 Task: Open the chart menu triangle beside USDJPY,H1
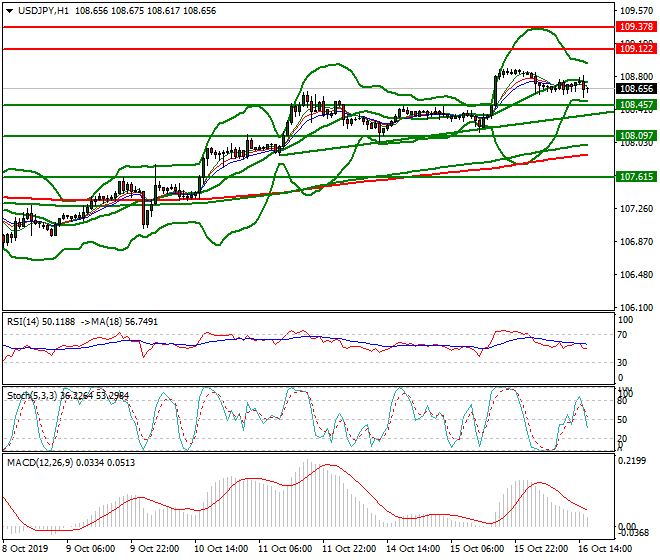point(9,11)
